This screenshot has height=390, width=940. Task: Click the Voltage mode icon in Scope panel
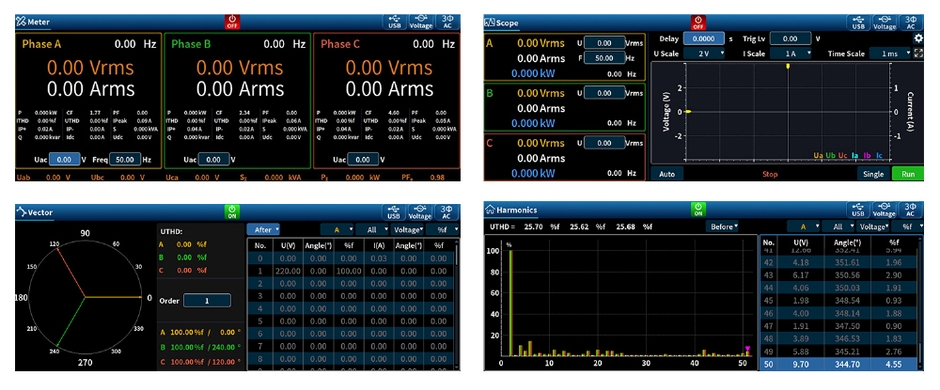(885, 23)
